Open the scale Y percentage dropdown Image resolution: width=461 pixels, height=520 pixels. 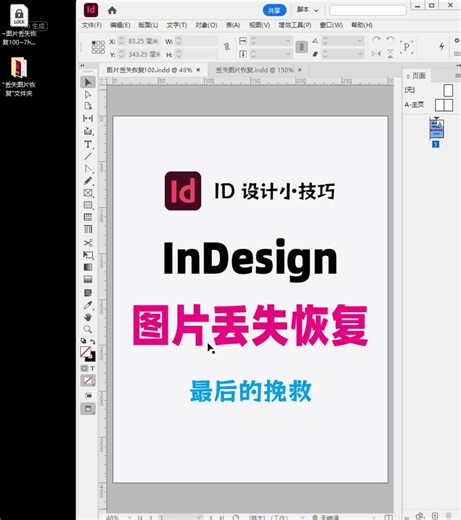tap(288, 54)
